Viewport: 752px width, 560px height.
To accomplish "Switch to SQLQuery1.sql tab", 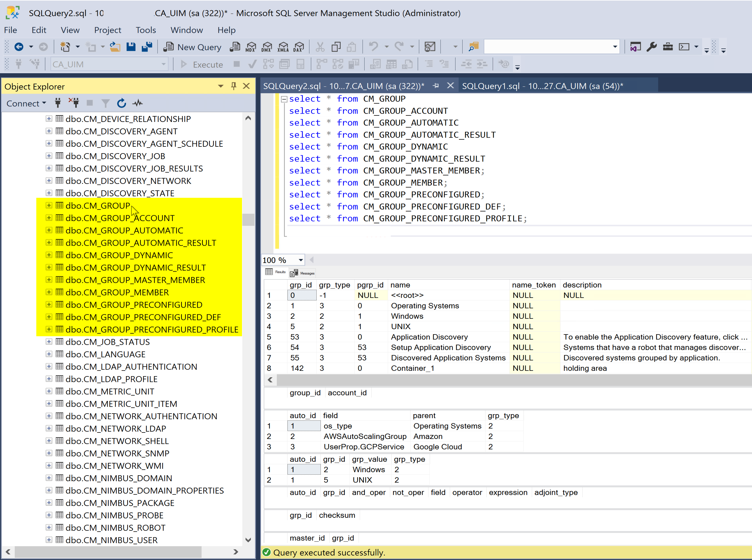I will pos(542,86).
